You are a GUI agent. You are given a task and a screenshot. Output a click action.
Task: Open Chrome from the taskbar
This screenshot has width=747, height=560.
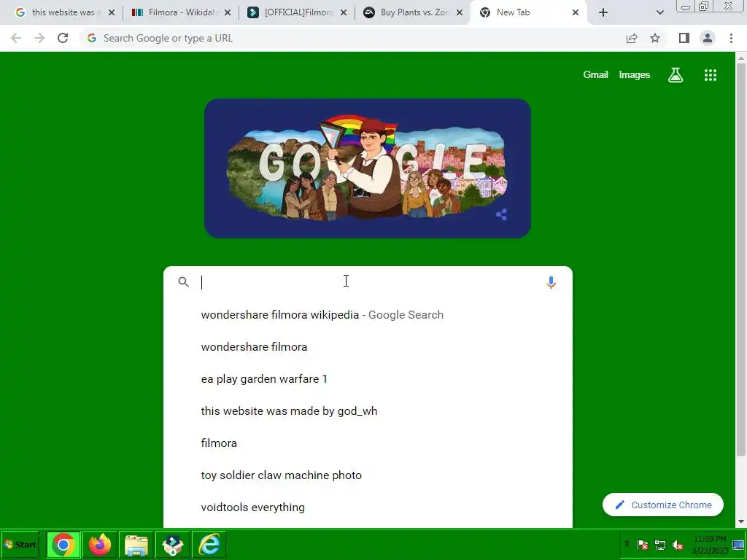[x=63, y=545]
